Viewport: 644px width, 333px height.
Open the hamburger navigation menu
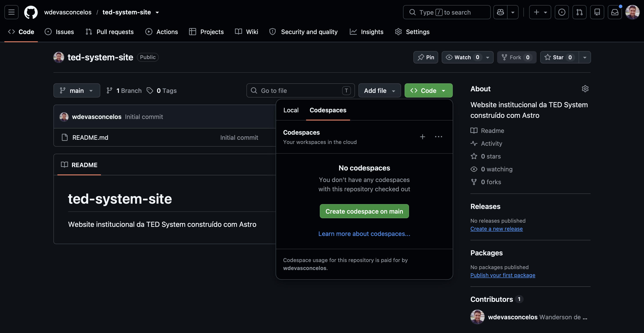point(11,12)
